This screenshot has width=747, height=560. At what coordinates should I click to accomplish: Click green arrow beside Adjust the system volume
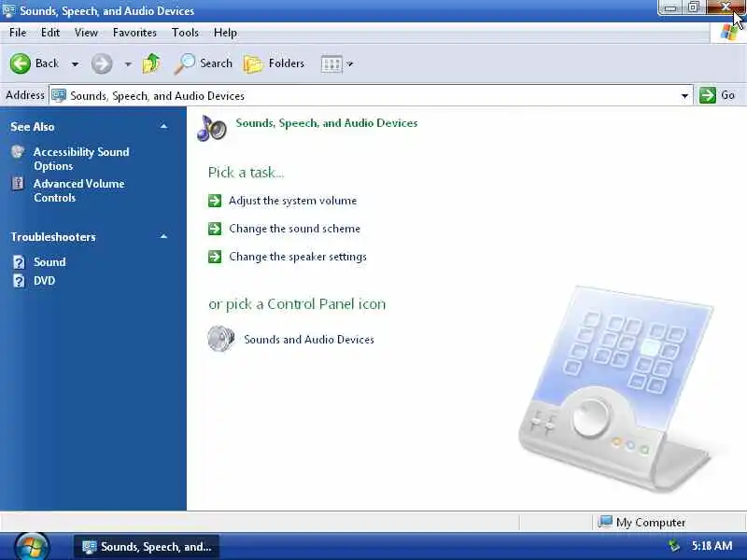(215, 201)
